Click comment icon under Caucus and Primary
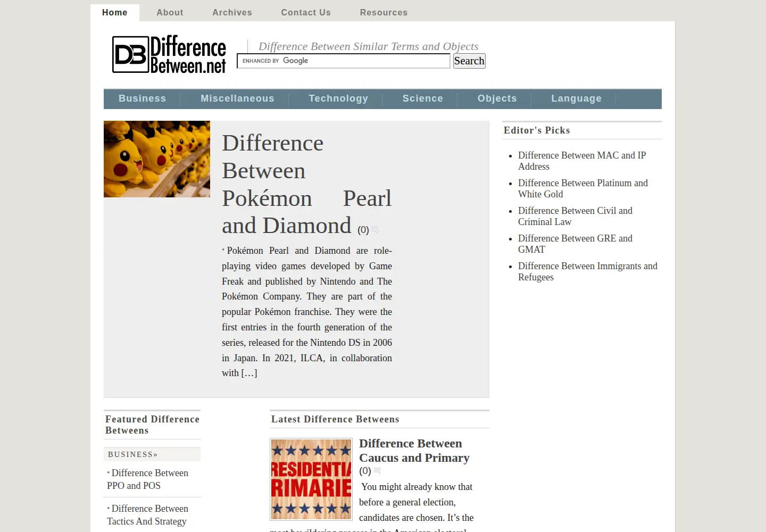Screen dimensions: 766x532 [x=377, y=471]
